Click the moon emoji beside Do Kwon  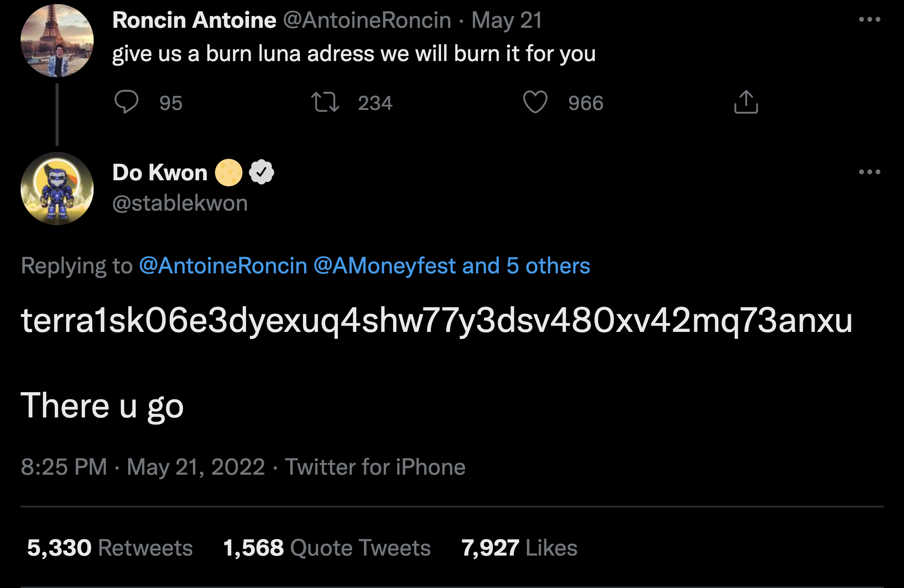coord(229,172)
